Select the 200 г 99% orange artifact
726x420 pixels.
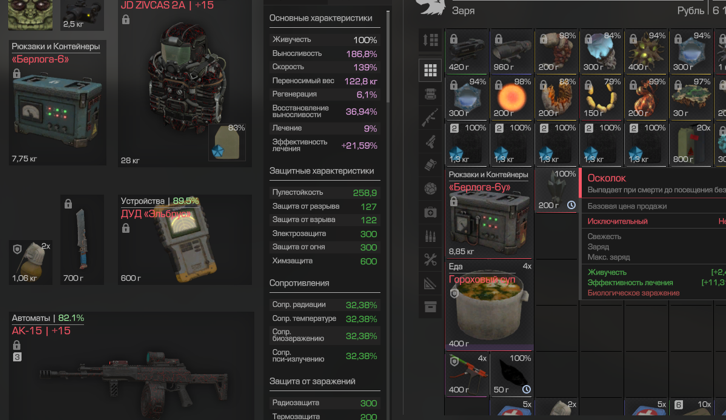click(645, 98)
